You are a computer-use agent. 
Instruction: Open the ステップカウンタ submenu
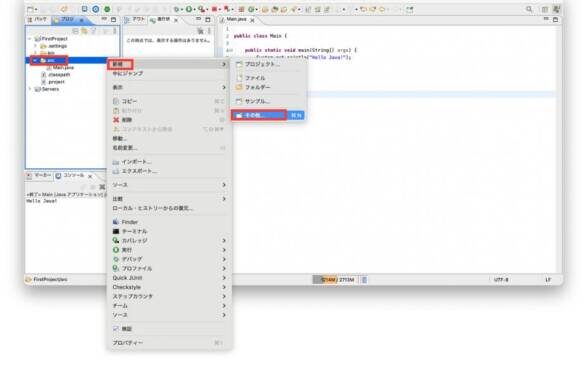(169, 296)
